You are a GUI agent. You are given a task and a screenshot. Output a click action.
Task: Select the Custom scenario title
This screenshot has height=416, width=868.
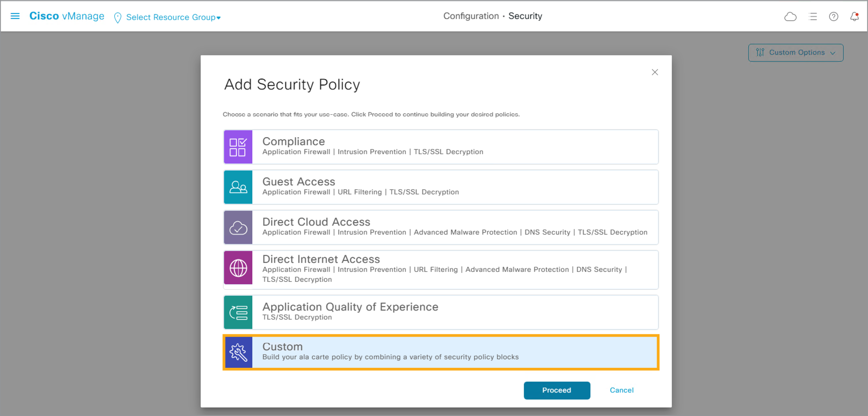283,347
